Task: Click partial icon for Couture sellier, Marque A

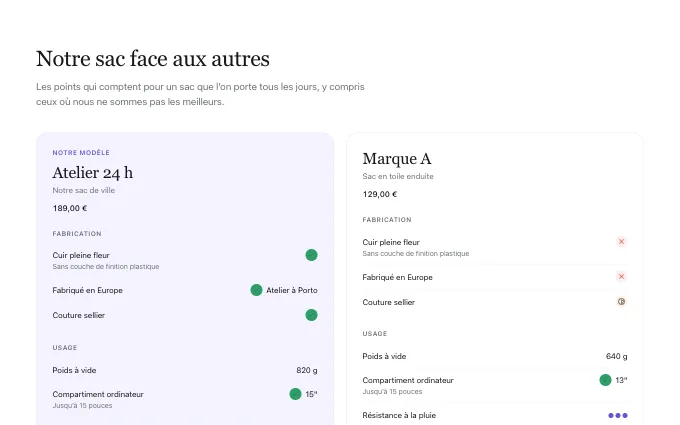Action: (621, 302)
